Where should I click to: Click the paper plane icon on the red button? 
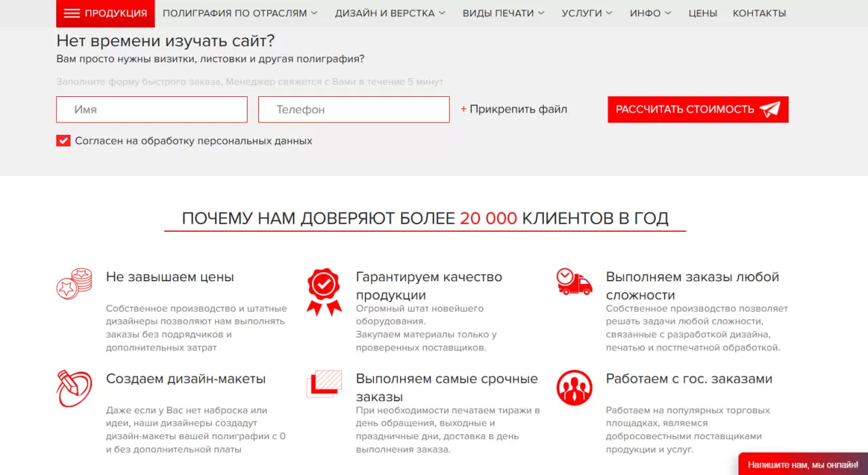click(770, 110)
